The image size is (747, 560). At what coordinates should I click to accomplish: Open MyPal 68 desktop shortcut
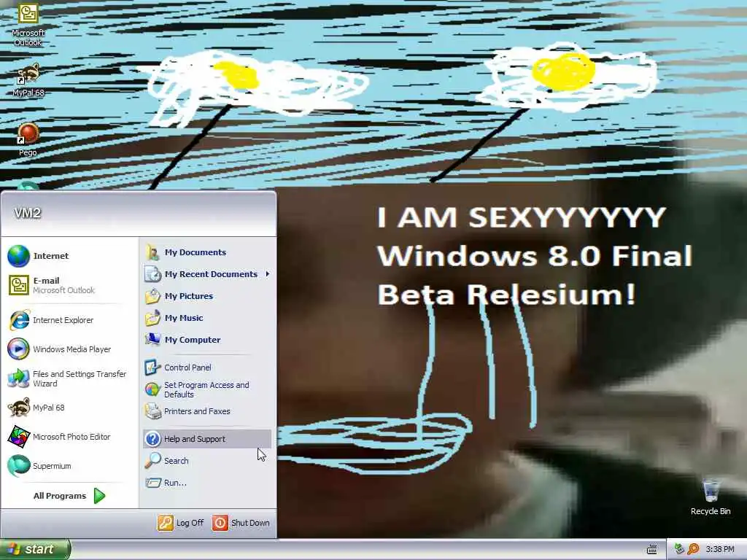point(28,80)
